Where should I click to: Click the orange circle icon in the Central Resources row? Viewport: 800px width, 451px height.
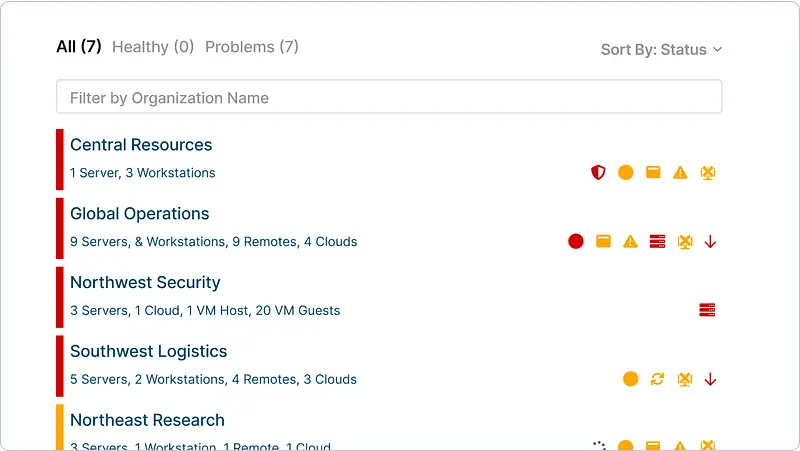coord(626,172)
